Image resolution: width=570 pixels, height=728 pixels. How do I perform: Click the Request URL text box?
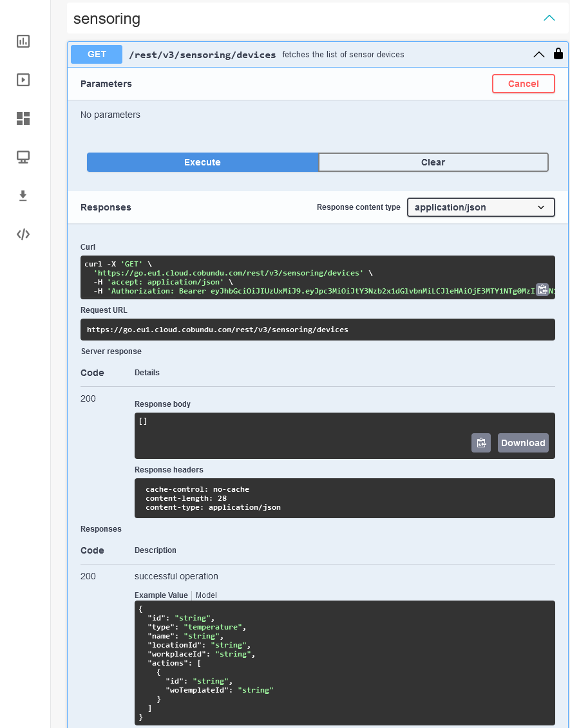[x=318, y=330]
